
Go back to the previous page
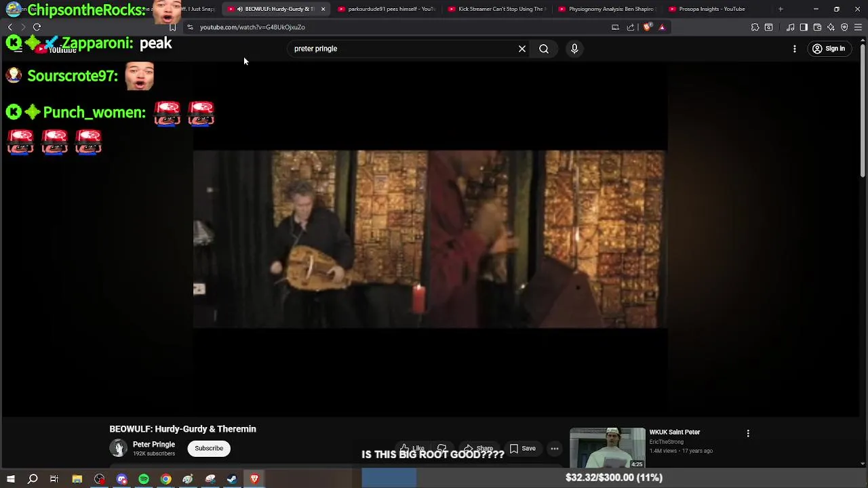(10, 27)
